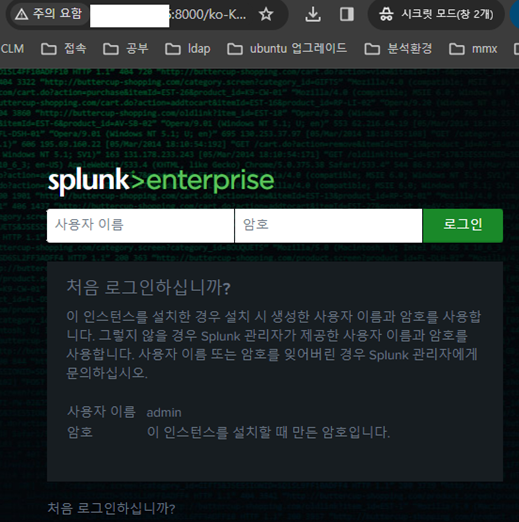This screenshot has width=519, height=522.
Task: Click the 이 인스턴스를 설치할 때 만든 암호입니다 text
Action: tap(268, 432)
